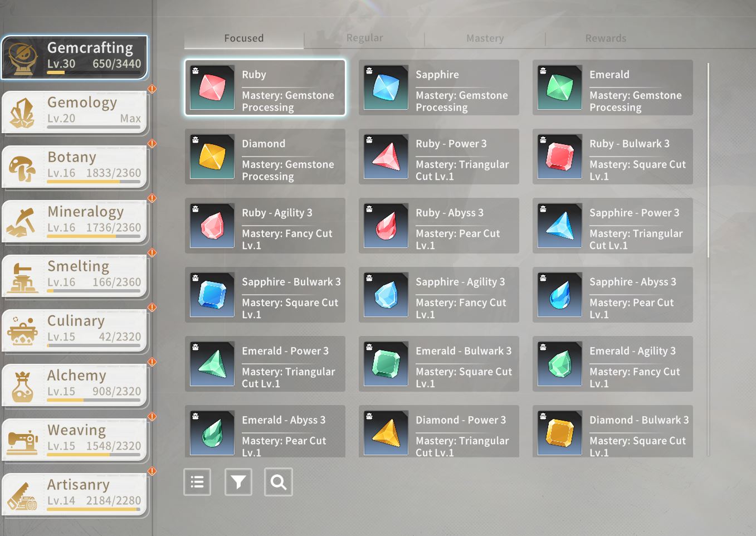Viewport: 756px width, 536px height.
Task: Click the Ruby 'Mastery: Gemstone Processing' text
Action: (288, 101)
